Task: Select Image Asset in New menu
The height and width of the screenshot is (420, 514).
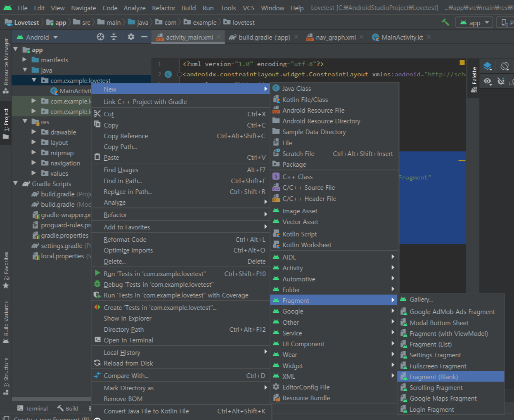Action: point(335,211)
